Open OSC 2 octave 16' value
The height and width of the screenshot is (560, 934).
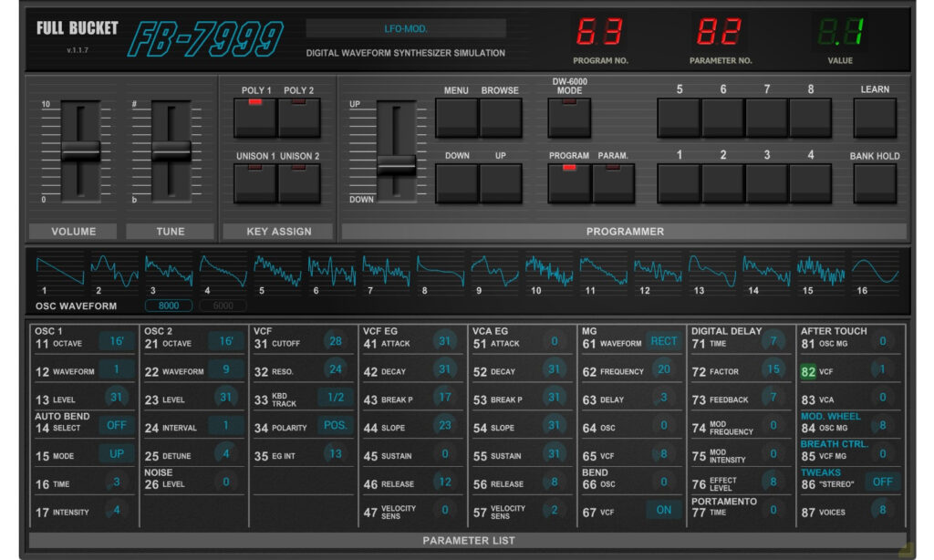click(x=226, y=341)
